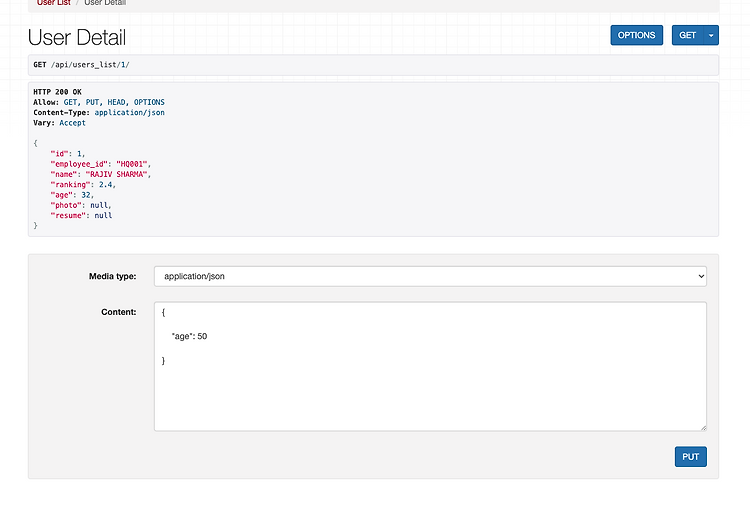Submit the form with PUT button
Screen dimensions: 750x510
pos(690,456)
